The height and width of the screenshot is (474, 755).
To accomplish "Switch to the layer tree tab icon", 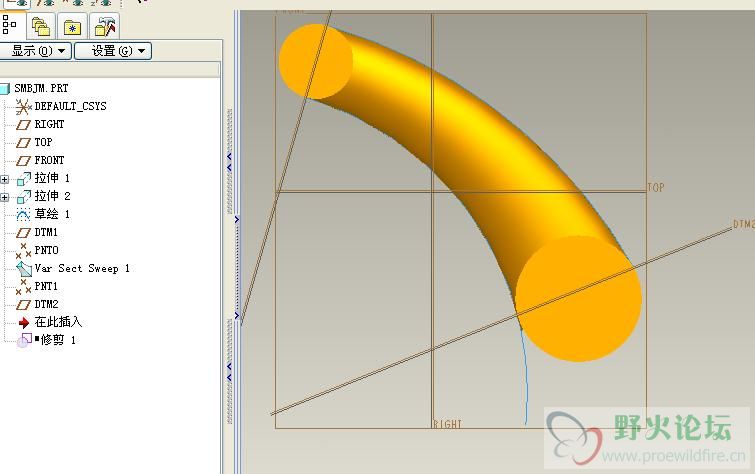I will [x=41, y=26].
